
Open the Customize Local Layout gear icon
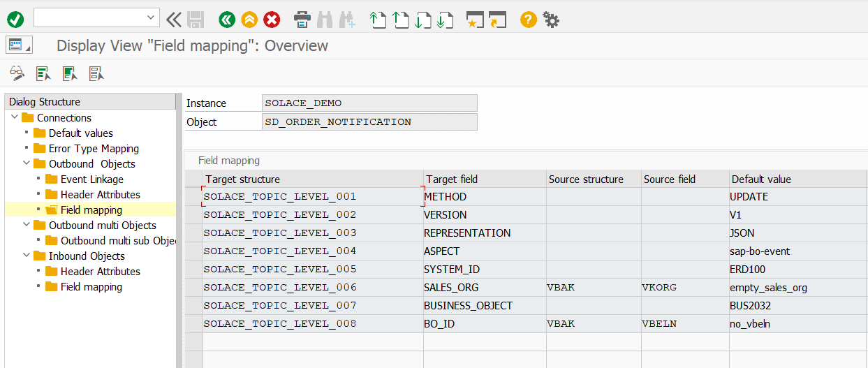[552, 20]
